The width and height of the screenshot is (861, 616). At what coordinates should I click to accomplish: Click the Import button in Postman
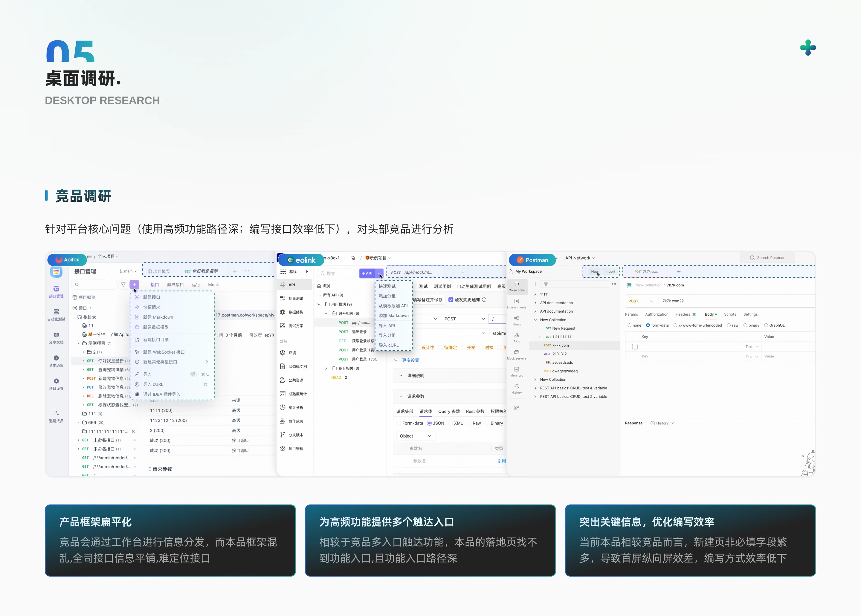tap(610, 272)
